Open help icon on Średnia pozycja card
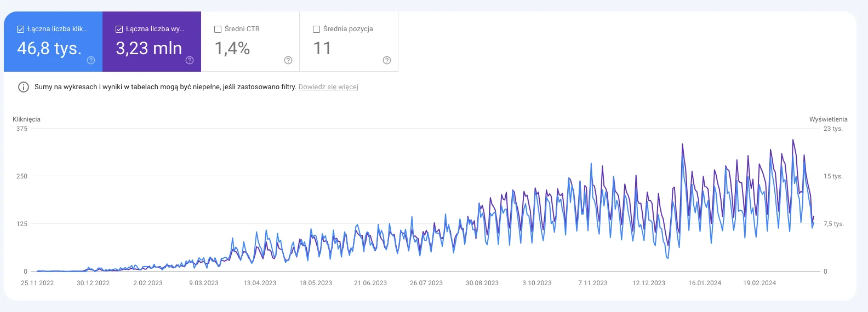Image resolution: width=868 pixels, height=312 pixels. pyautogui.click(x=387, y=60)
